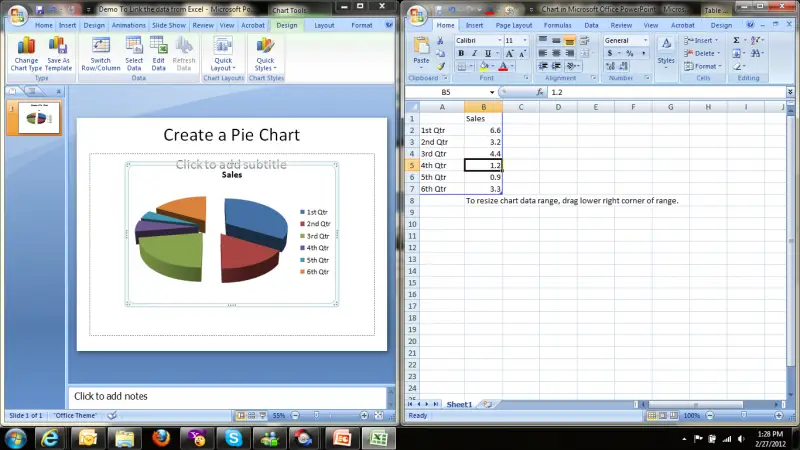Open Quick Layout dropdown
This screenshot has height=450, width=800.
223,54
